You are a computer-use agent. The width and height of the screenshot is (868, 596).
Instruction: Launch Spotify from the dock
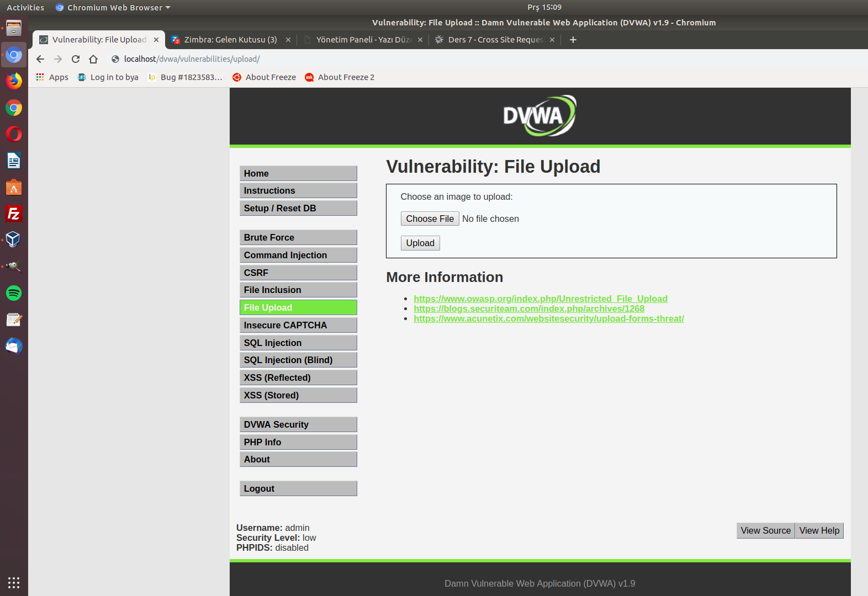coord(14,293)
